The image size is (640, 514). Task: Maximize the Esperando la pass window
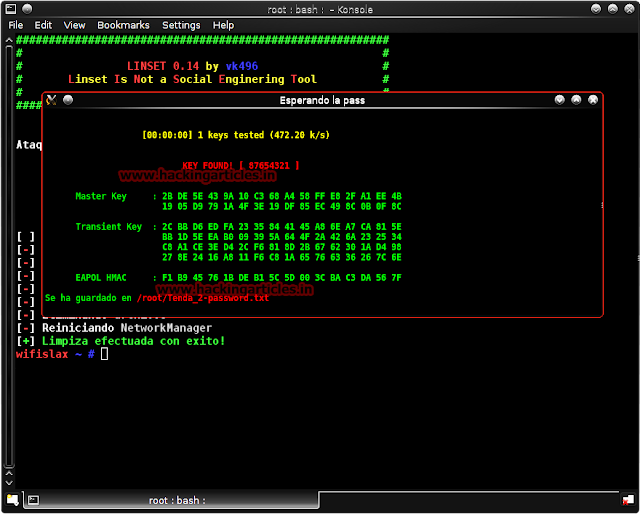pos(576,100)
